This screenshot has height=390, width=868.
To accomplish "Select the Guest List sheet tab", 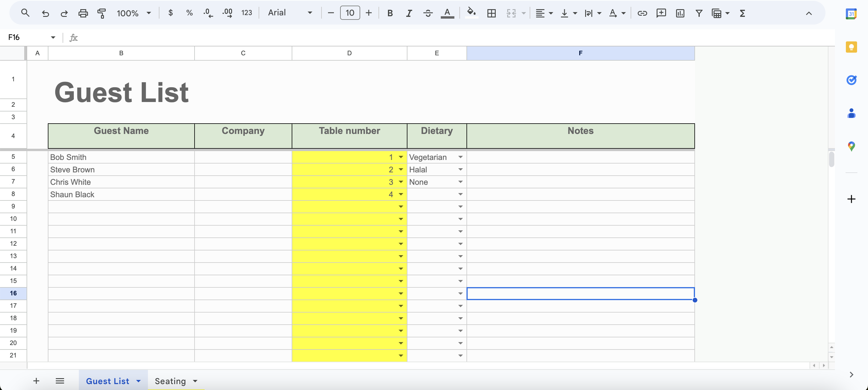I will tap(107, 381).
